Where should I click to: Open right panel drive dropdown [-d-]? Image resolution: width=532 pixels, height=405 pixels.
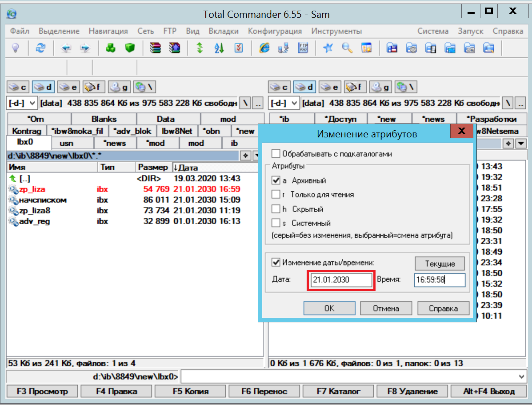click(284, 103)
